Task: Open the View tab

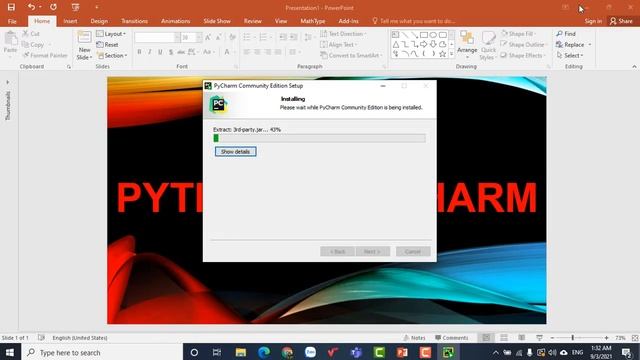Action: (x=281, y=21)
